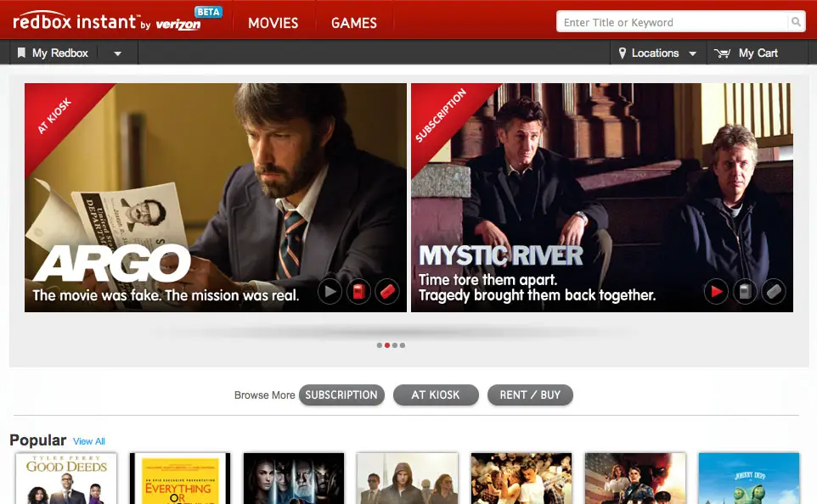Viewport: 817px width, 504px height.
Task: Click the Mystic River SUBSCRIPTION corner ribbon
Action: [442, 115]
